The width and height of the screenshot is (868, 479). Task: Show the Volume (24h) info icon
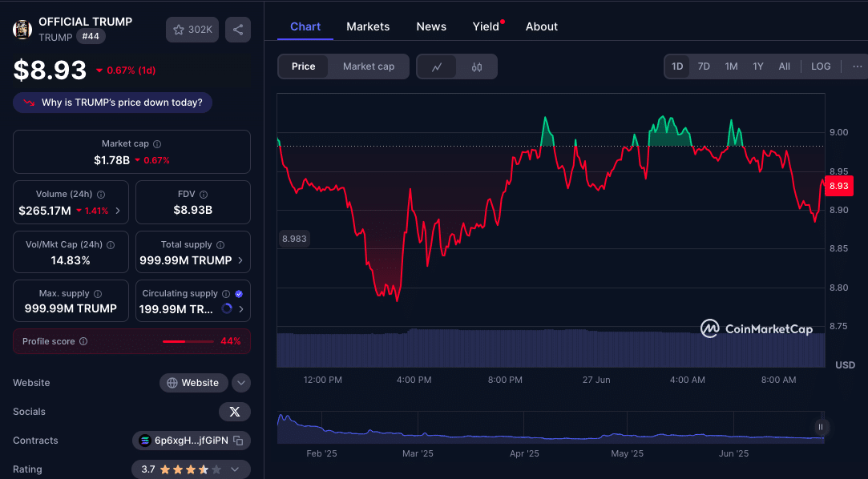(x=101, y=195)
